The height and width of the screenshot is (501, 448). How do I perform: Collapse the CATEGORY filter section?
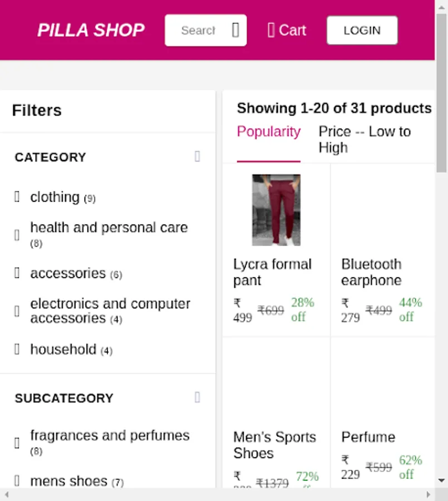click(197, 156)
